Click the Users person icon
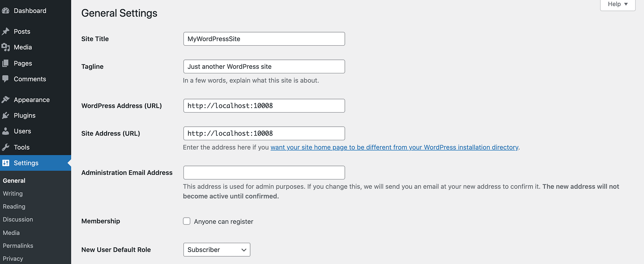Image resolution: width=644 pixels, height=264 pixels. 5,131
